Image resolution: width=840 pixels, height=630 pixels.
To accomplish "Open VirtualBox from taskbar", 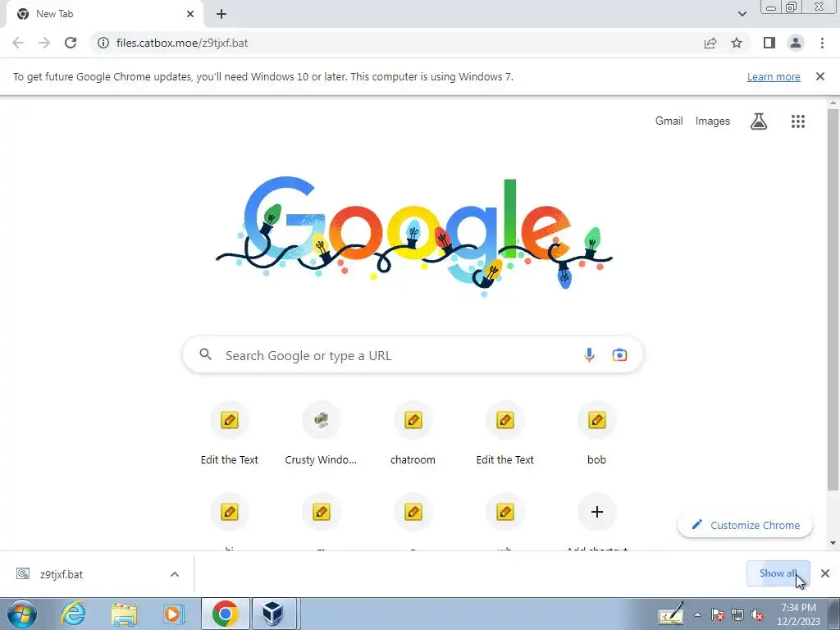I will pyautogui.click(x=274, y=614).
